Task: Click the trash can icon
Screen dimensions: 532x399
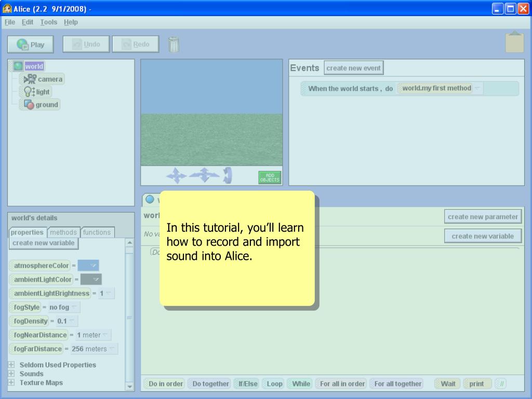Action: 174,45
